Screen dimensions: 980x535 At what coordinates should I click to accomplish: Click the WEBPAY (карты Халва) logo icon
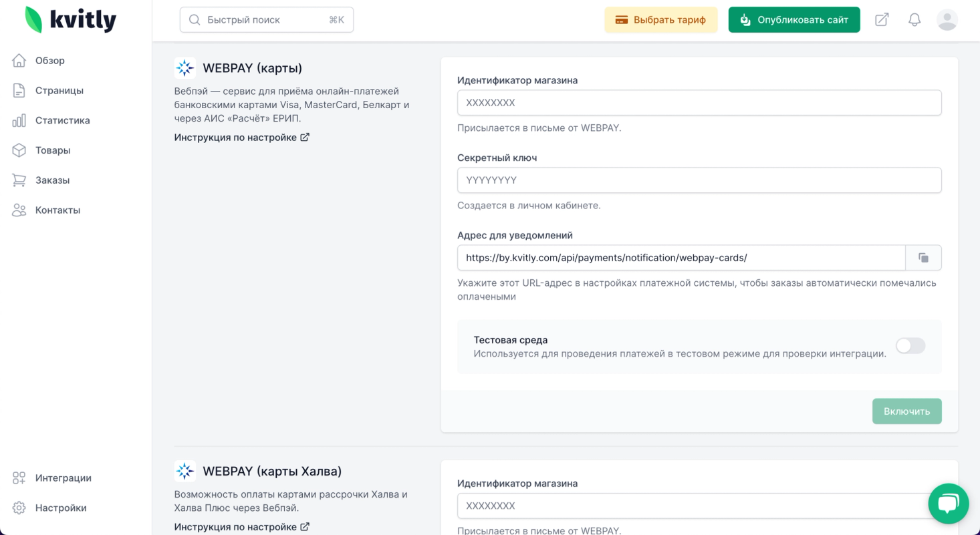[x=185, y=472]
